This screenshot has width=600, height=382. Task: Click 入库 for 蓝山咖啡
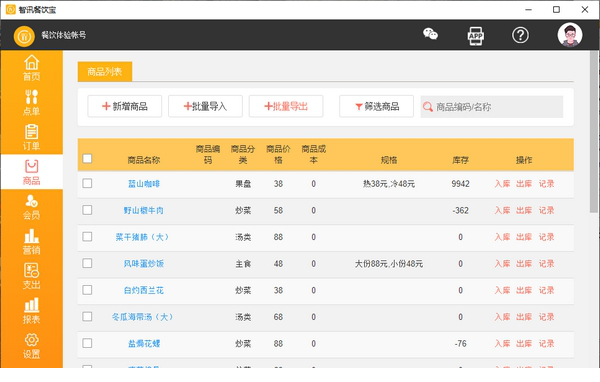click(x=502, y=184)
